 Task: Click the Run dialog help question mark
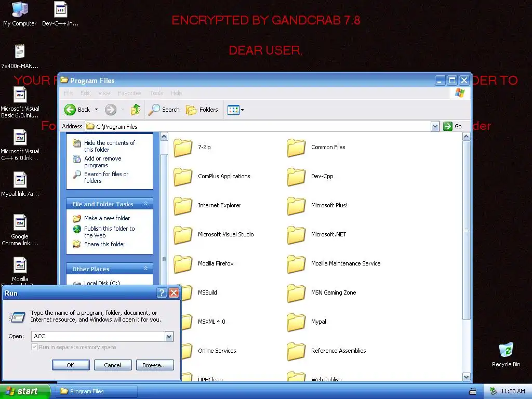click(x=162, y=293)
